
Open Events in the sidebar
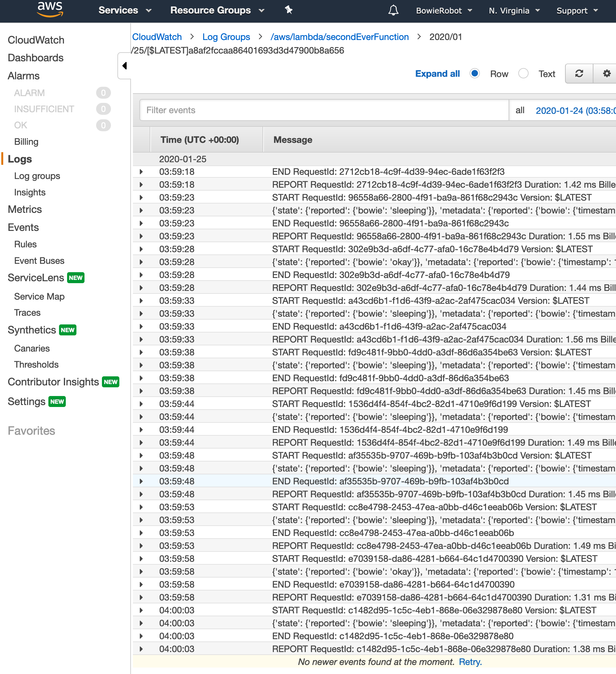pos(23,227)
